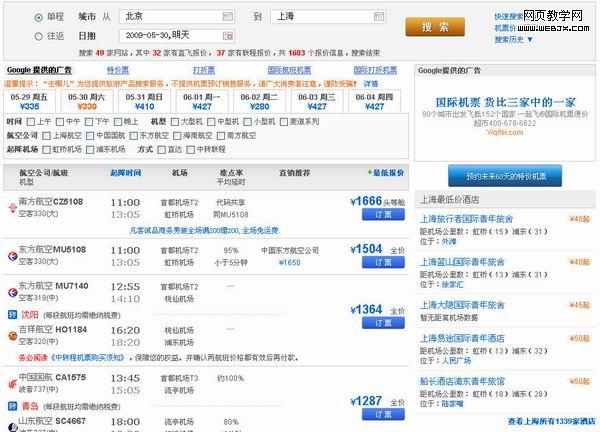Select the 往返 round-trip radio button
The height and width of the screenshot is (432, 600).
pos(37,36)
